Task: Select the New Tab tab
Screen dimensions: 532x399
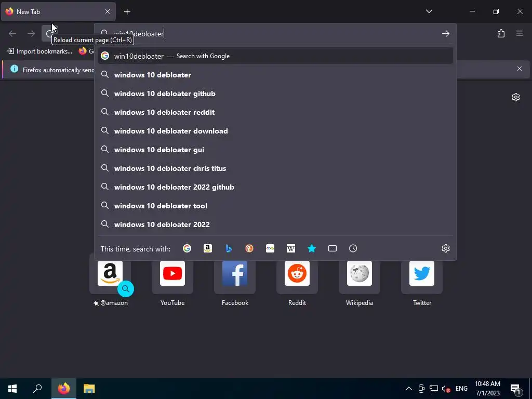Action: [x=58, y=11]
